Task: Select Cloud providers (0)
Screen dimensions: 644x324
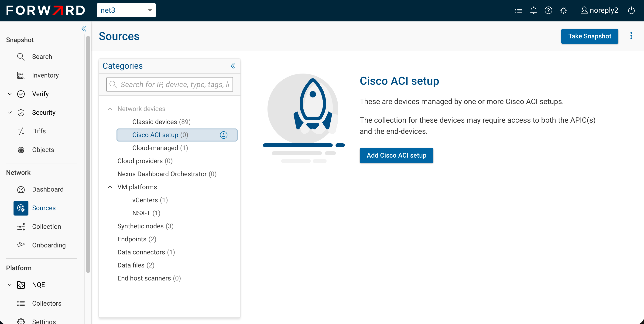Action: 145,161
